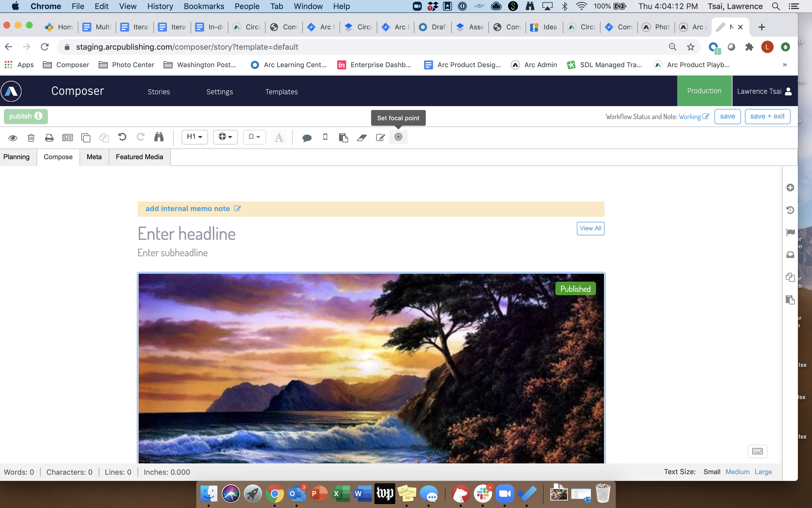Open the lifebuoy icon dropdown in toolbar
Viewport: 812px width, 508px height.
point(226,137)
